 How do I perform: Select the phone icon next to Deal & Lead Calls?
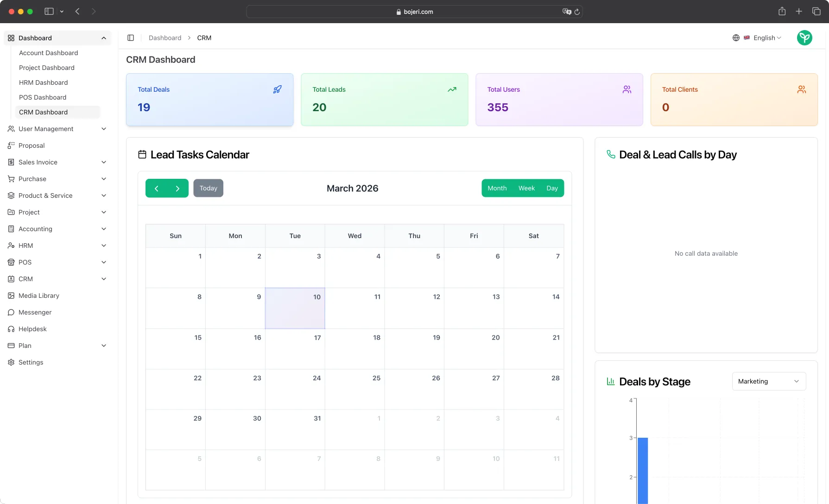611,154
